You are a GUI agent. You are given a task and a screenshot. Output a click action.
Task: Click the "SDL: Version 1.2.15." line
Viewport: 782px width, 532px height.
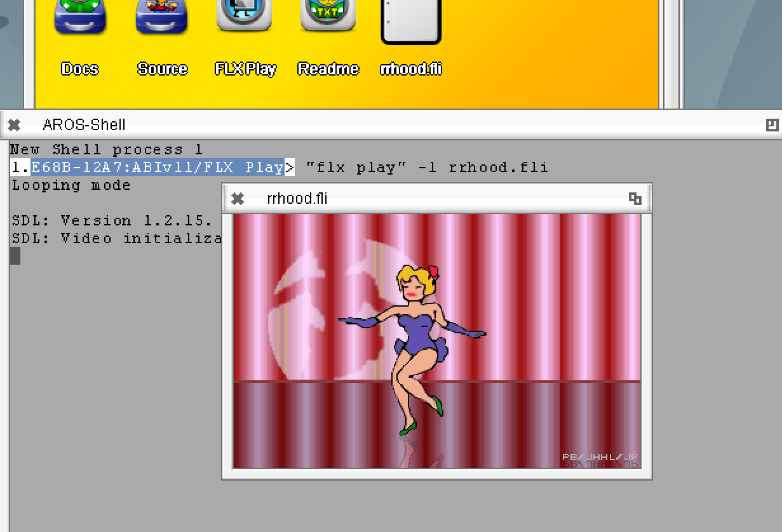coord(112,221)
